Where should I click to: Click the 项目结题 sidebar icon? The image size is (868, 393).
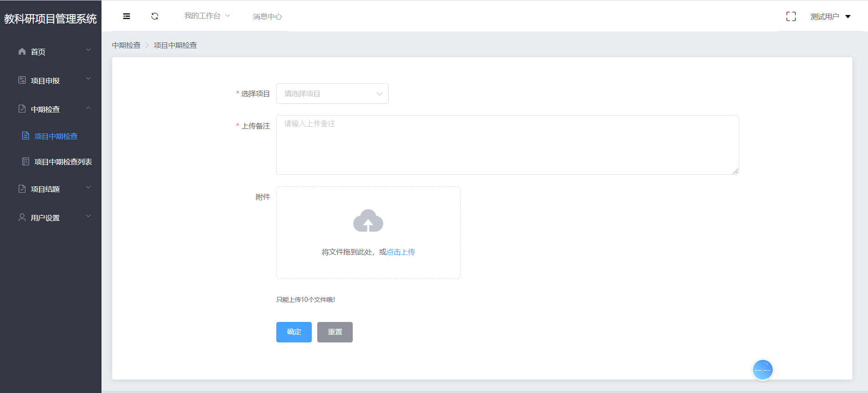point(22,189)
